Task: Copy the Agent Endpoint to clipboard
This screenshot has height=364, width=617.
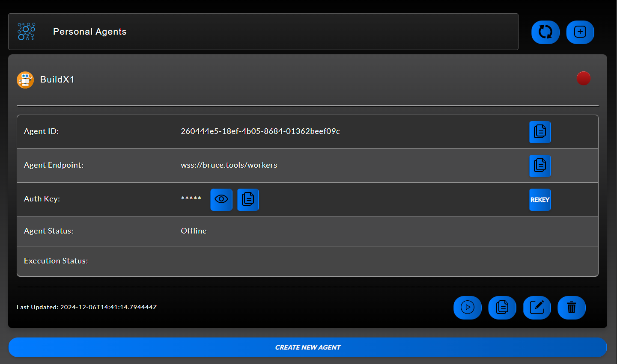Action: tap(540, 166)
